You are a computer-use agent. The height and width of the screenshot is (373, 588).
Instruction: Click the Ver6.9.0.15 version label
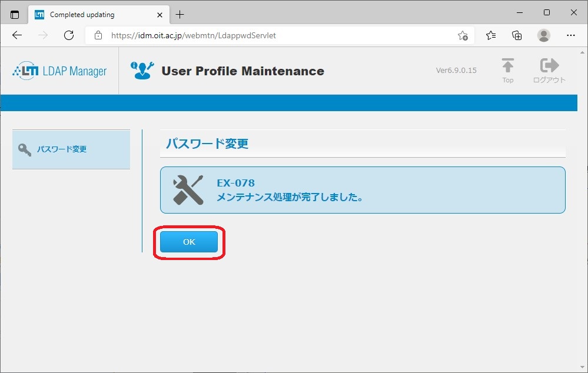click(456, 70)
